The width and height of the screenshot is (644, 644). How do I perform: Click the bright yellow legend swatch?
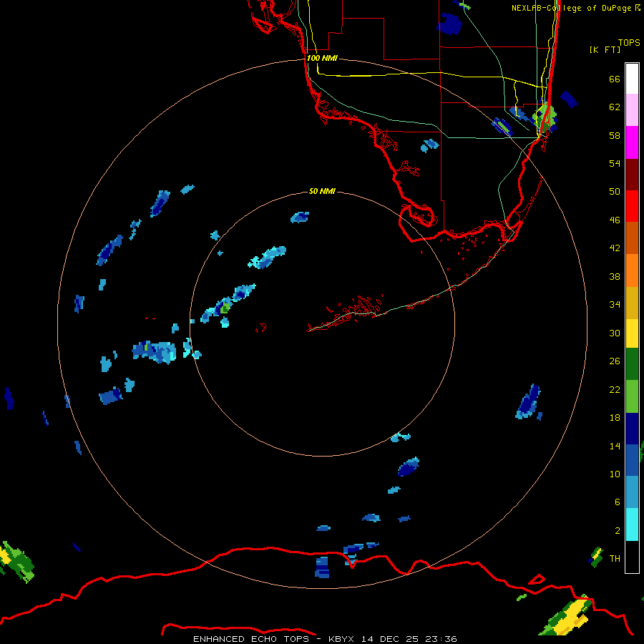(632, 333)
